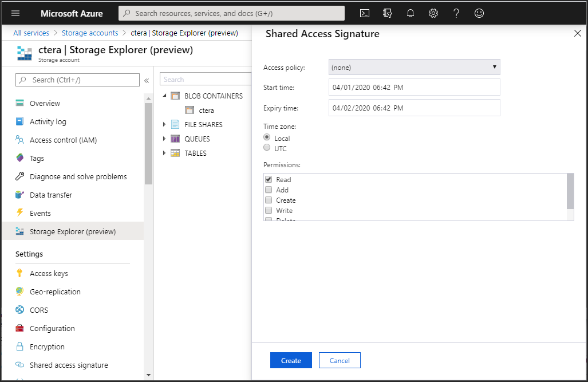Click the Geo-replication globe icon
This screenshot has width=588, height=382.
coord(20,291)
